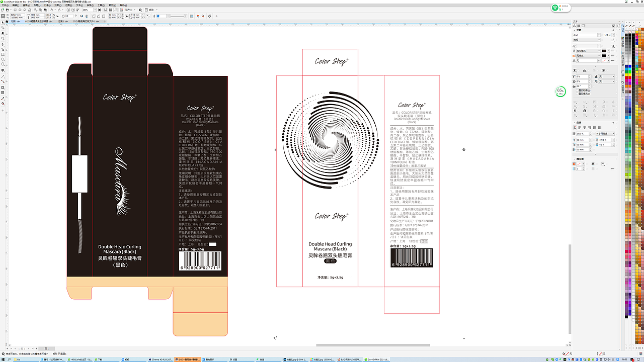The width and height of the screenshot is (644, 362).
Task: Click the New document icon
Action: [3, 10]
